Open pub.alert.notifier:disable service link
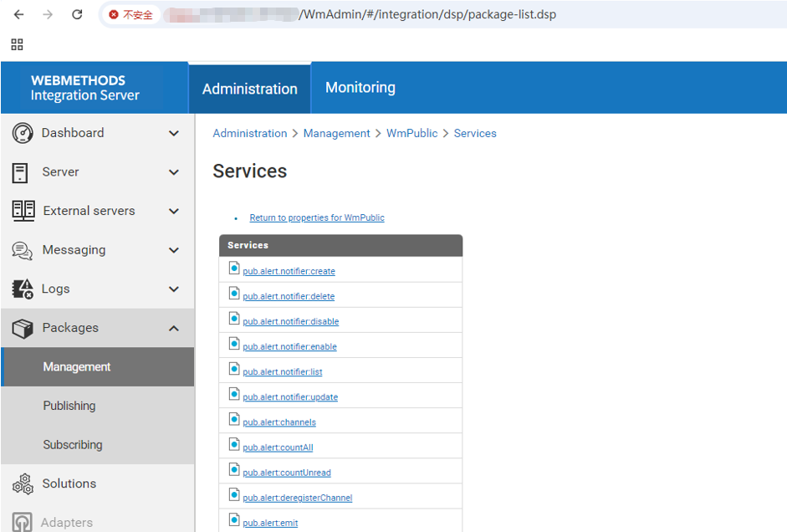Image resolution: width=787 pixels, height=532 pixels. pyautogui.click(x=291, y=322)
